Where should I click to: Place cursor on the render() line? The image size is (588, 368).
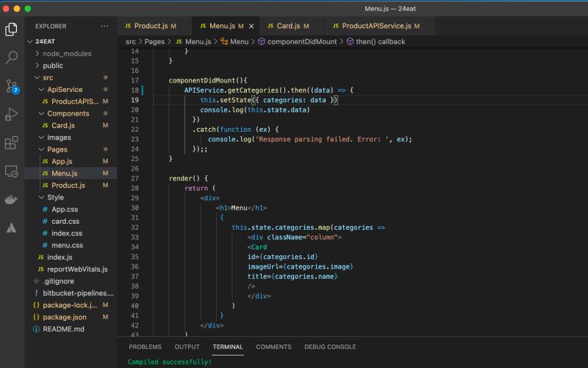pos(188,178)
